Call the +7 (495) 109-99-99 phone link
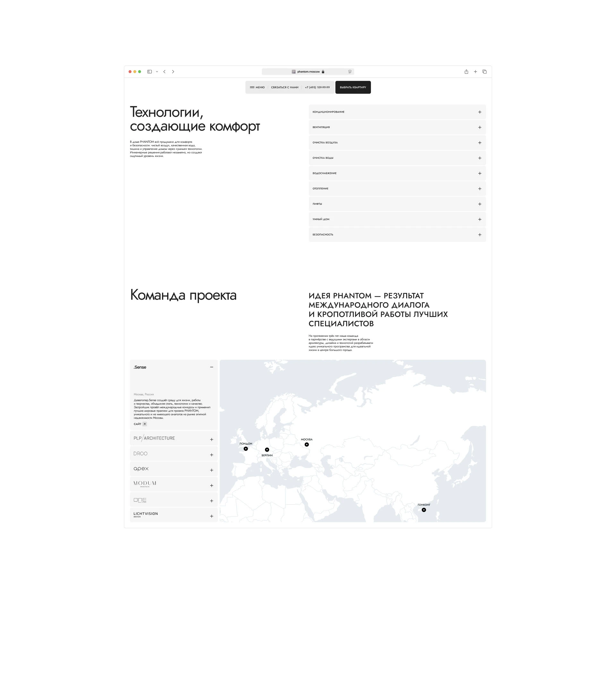 point(317,87)
